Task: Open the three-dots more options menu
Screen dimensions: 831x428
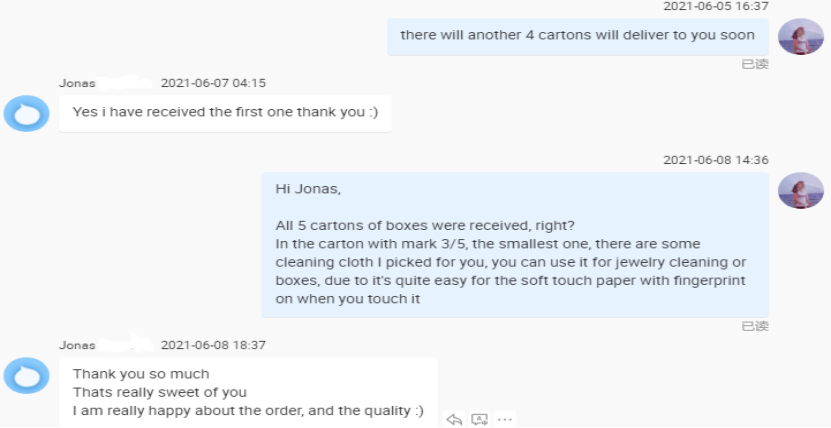Action: click(x=505, y=420)
